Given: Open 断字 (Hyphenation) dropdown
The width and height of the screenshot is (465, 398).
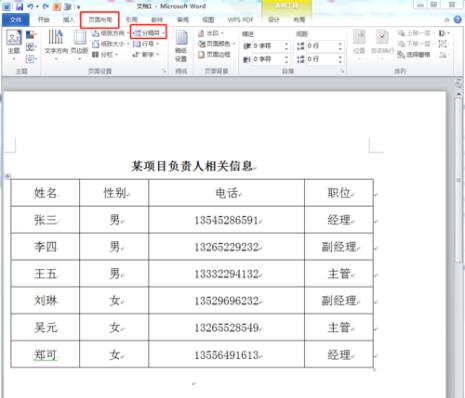Looking at the screenshot, I should coord(146,54).
